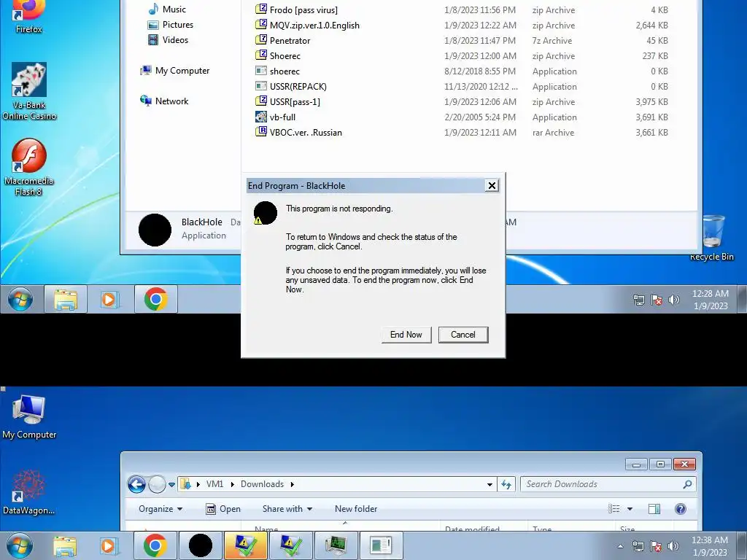Open the Va-Bank Online Casino desktop shortcut
Viewport: 747px width, 560px height.
(29, 90)
